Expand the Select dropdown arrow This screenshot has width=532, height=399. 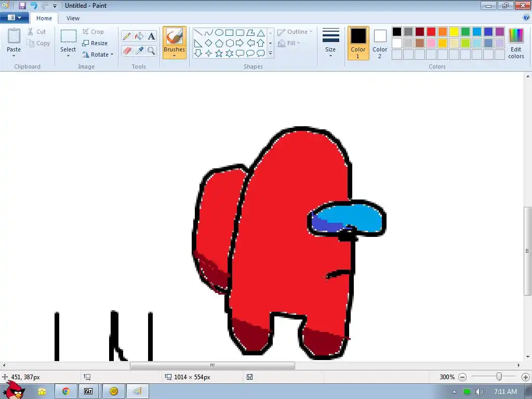[68, 56]
